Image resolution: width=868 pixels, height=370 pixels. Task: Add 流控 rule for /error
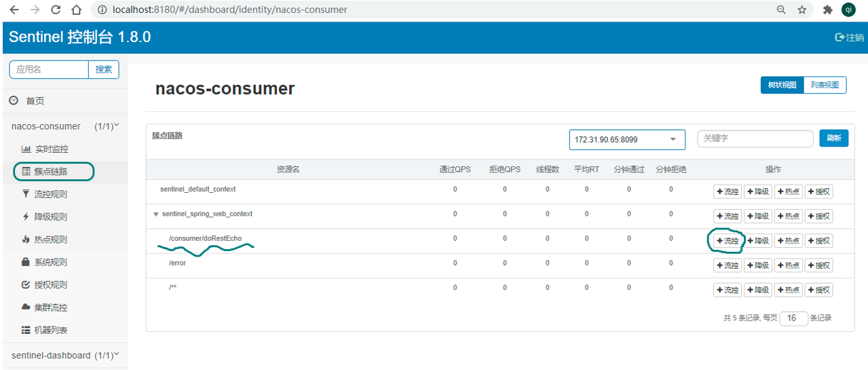[x=728, y=265]
